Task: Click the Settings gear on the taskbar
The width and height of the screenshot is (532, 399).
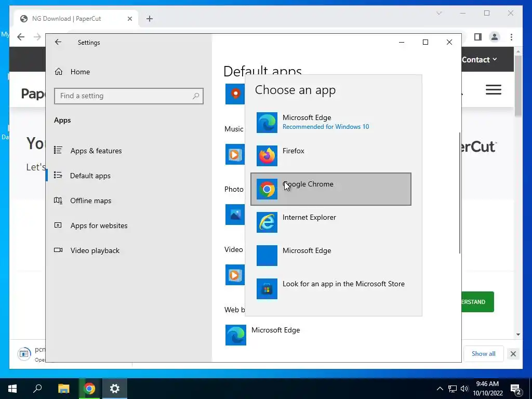Action: (x=115, y=389)
